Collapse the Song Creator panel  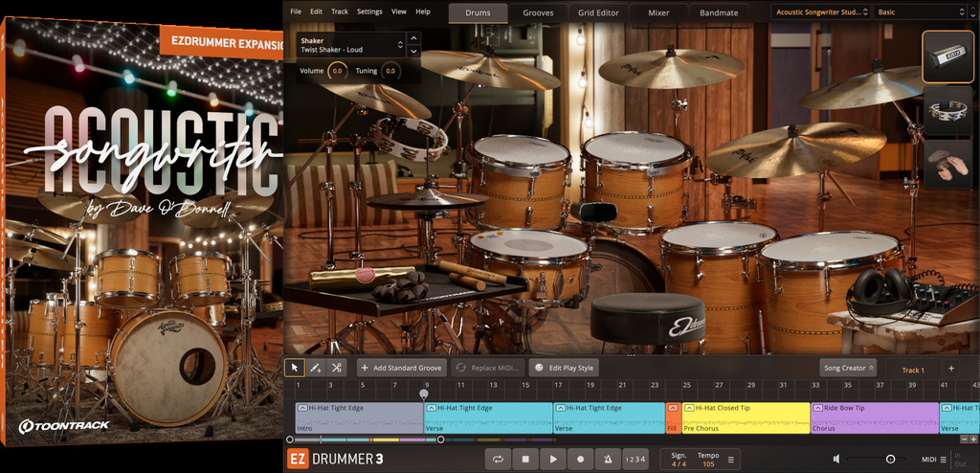[x=848, y=368]
